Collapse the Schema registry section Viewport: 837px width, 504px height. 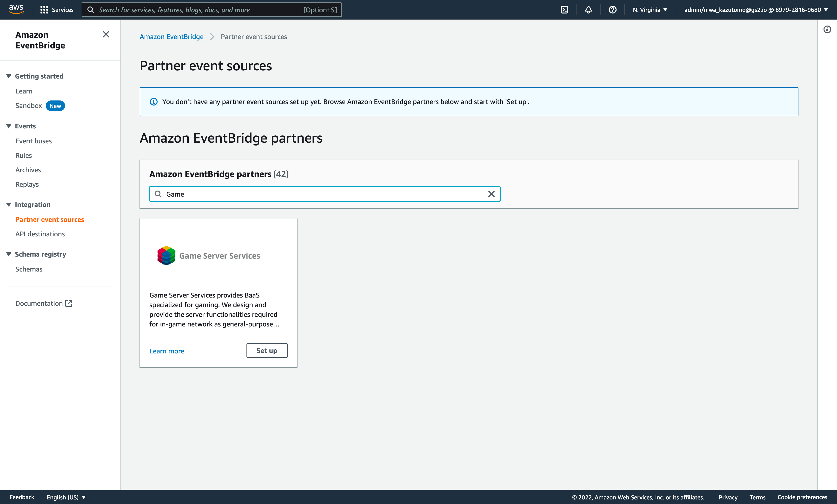tap(8, 254)
